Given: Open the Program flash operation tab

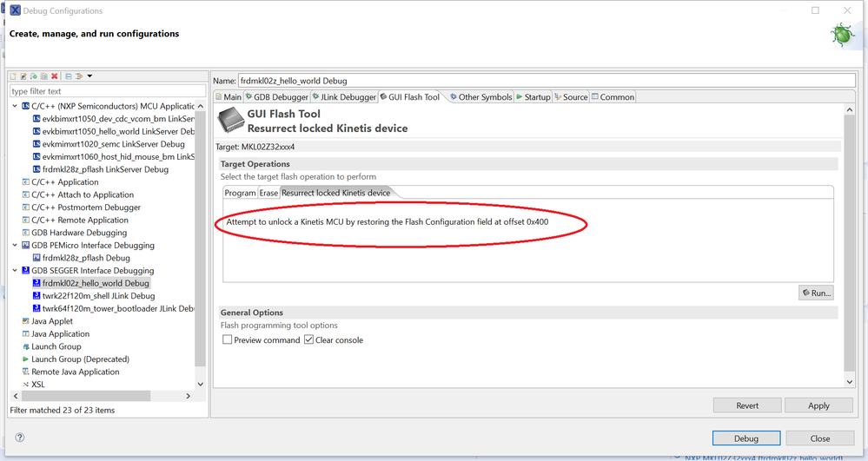Looking at the screenshot, I should (241, 193).
